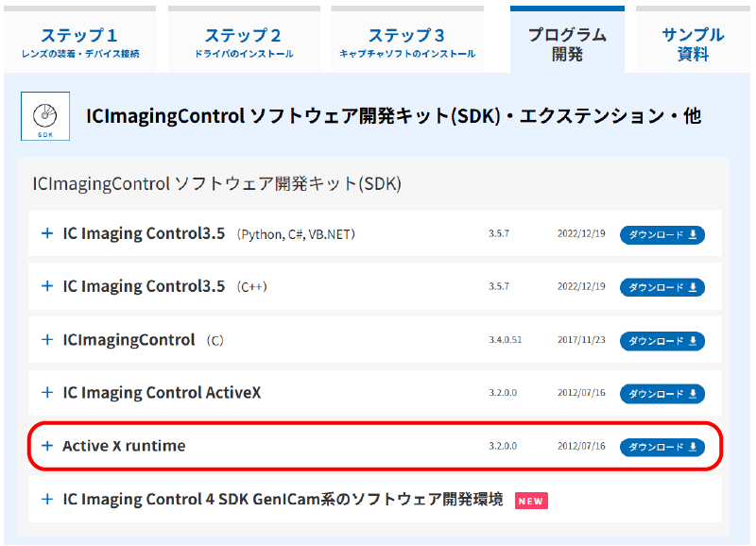Viewport: 756px width, 546px height.
Task: Click the Active X runtime title text
Action: [124, 446]
